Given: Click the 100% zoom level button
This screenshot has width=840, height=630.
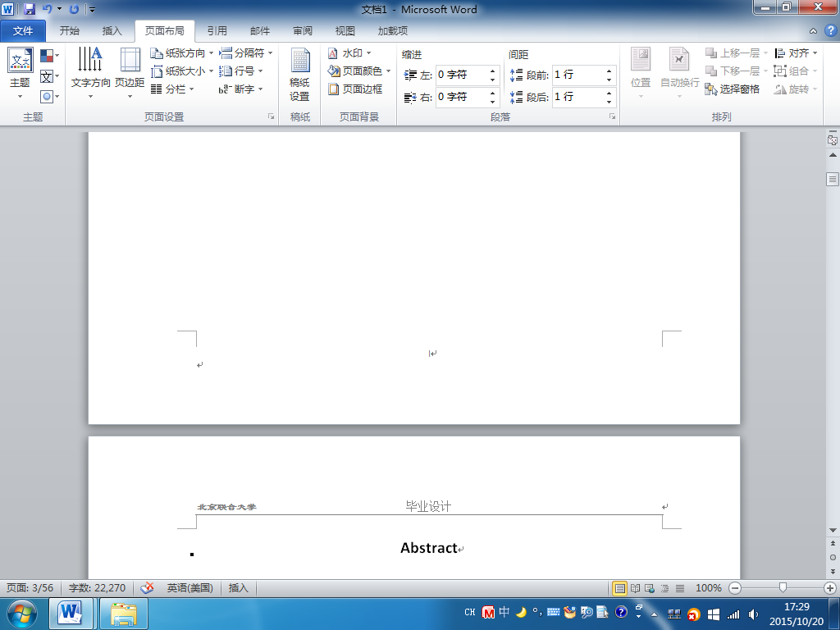Looking at the screenshot, I should [708, 587].
